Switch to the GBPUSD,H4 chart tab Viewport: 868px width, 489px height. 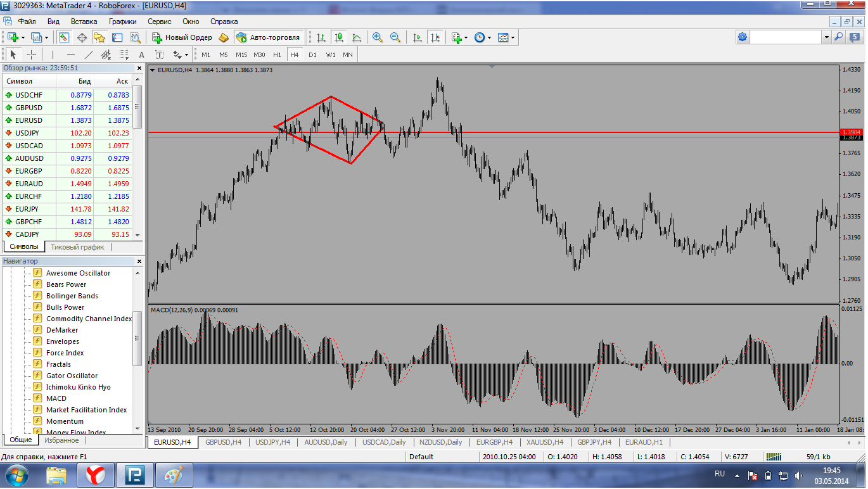tap(223, 442)
